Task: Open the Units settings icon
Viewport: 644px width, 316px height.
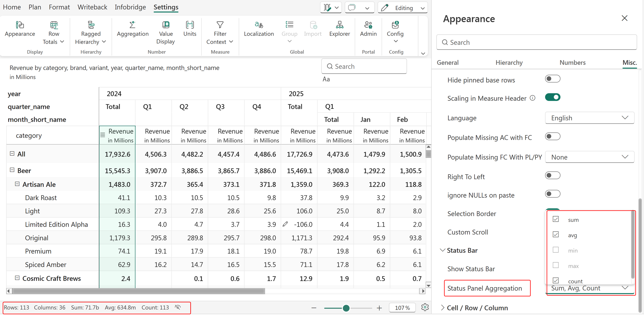Action: pos(190,25)
